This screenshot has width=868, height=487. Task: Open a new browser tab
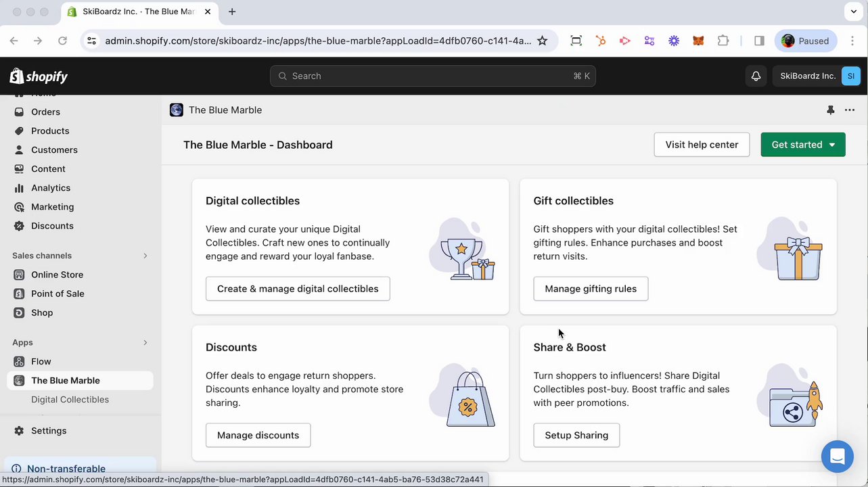(232, 11)
